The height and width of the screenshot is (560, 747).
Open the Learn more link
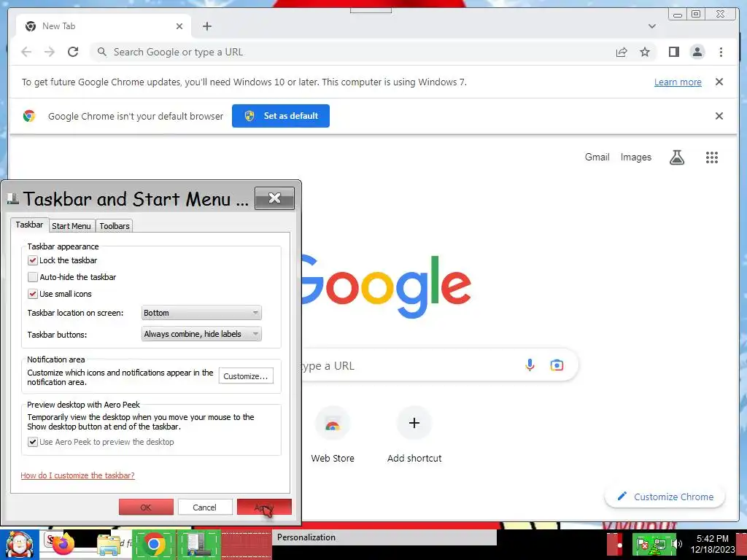(x=678, y=82)
